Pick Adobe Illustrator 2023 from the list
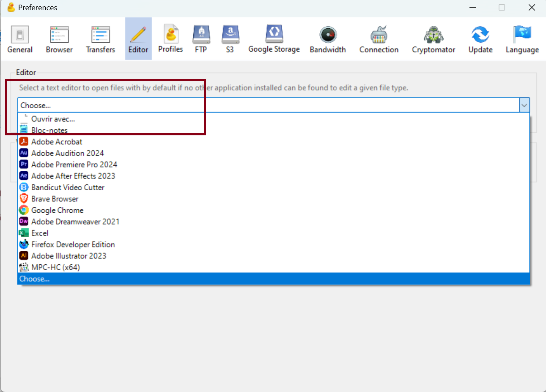Image resolution: width=546 pixels, height=392 pixels. 274,256
